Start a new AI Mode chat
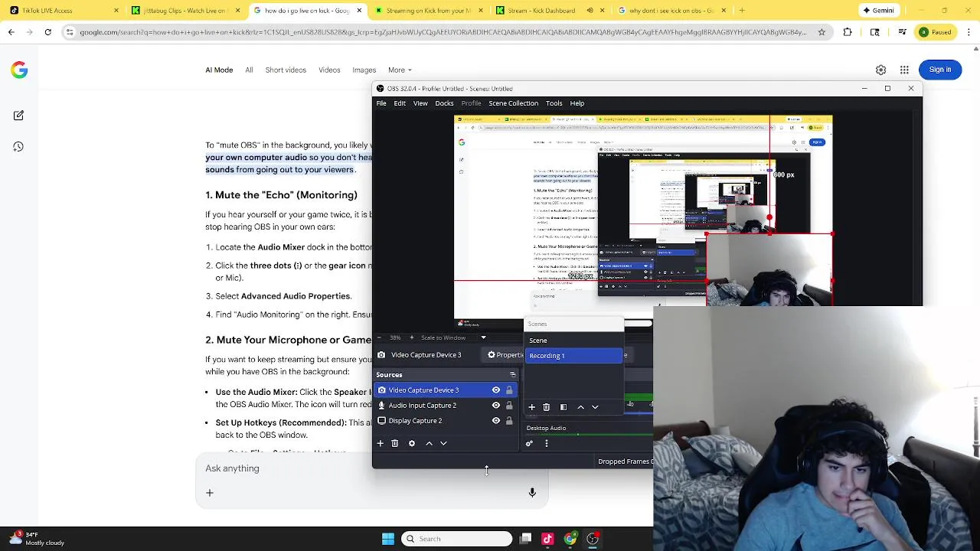The image size is (980, 551). tap(18, 116)
